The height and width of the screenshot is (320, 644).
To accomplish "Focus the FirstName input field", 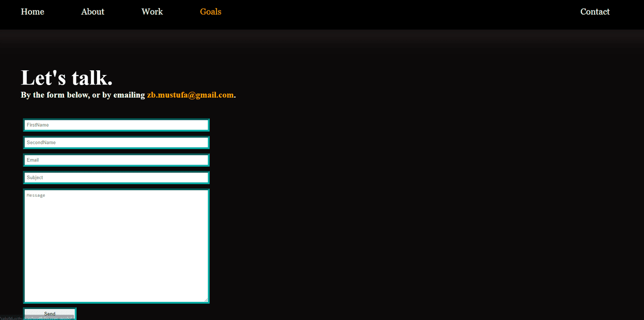I will [116, 125].
